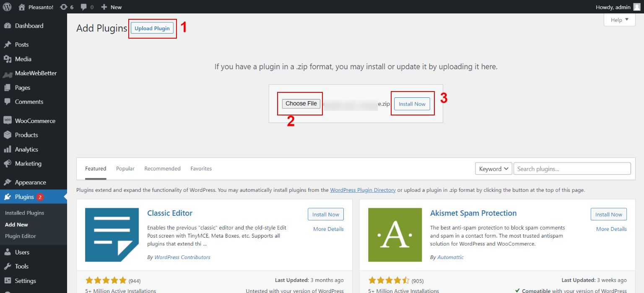Switch to the Popular plugins tab
Screen dimensions: 644x293
tap(125, 168)
